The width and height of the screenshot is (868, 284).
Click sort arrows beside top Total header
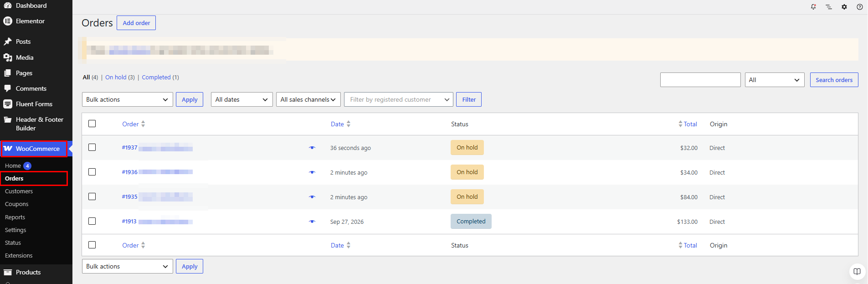point(680,124)
